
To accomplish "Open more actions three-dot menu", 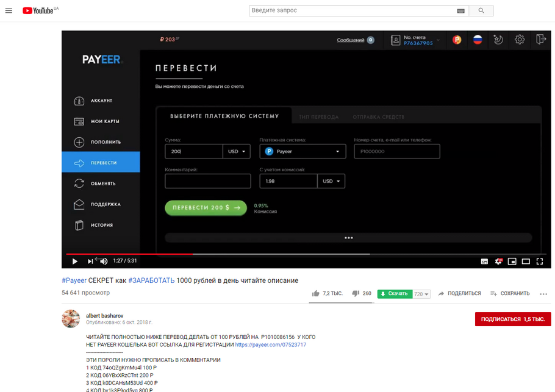I will (543, 294).
